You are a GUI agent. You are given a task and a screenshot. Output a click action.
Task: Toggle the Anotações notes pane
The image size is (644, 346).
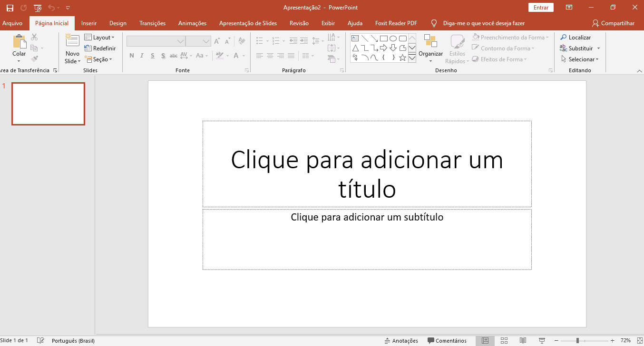click(x=401, y=340)
